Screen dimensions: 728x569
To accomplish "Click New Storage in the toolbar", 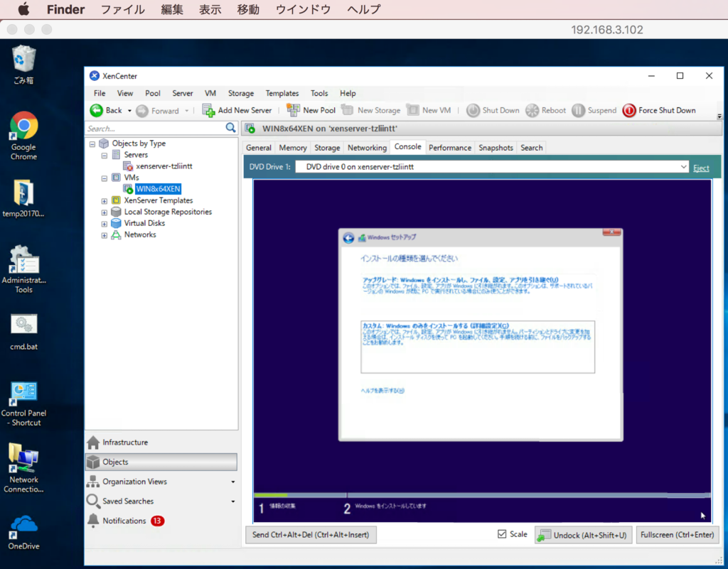I will (x=370, y=110).
